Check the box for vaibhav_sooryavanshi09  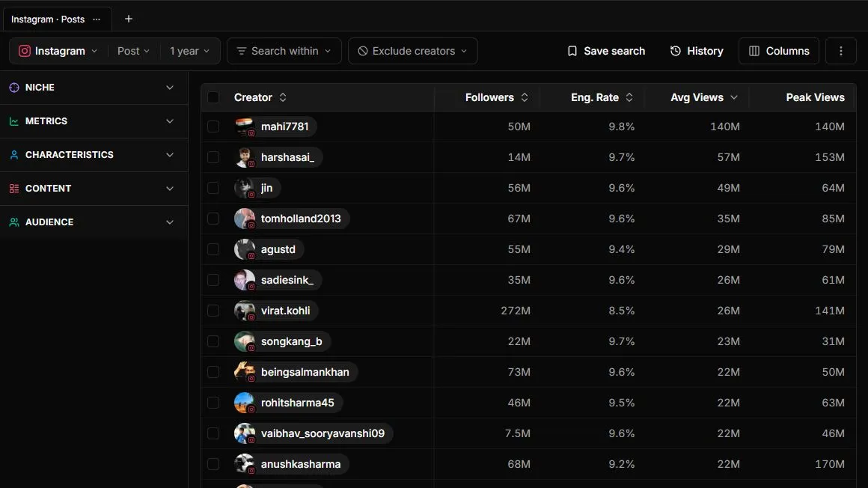tap(213, 433)
